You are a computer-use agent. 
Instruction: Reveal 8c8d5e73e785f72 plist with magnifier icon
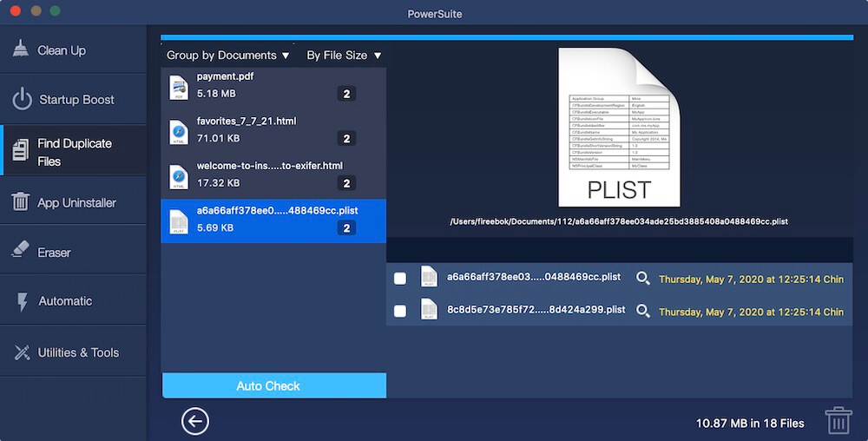(x=642, y=311)
